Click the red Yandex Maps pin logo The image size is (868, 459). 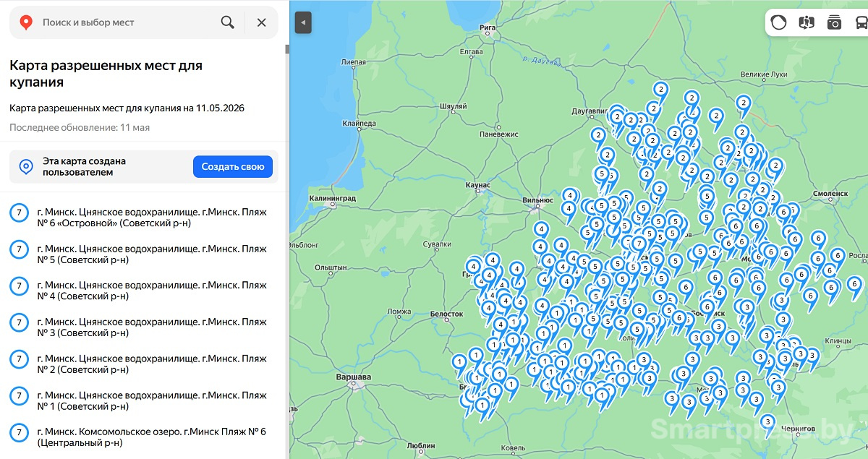pyautogui.click(x=26, y=22)
